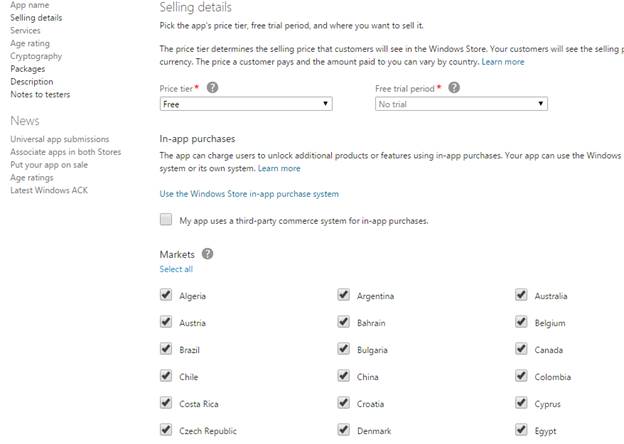
Task: Click help icon beside Free trial period
Action: coord(454,88)
